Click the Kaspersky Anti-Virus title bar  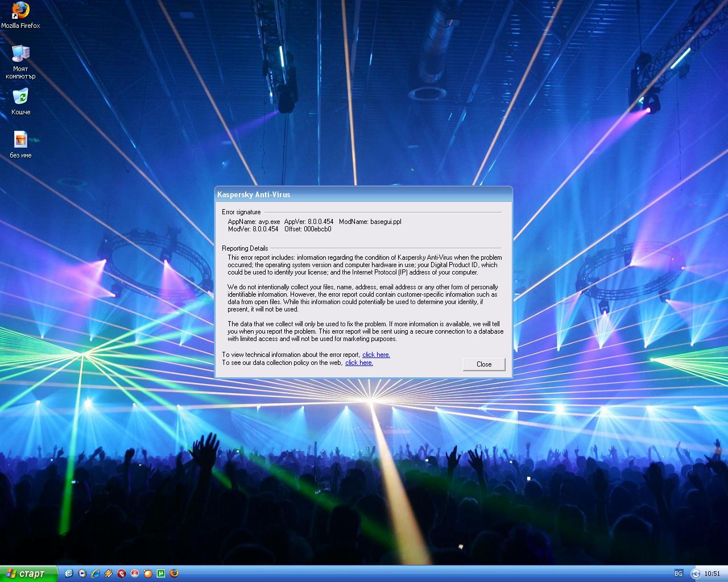pos(363,194)
